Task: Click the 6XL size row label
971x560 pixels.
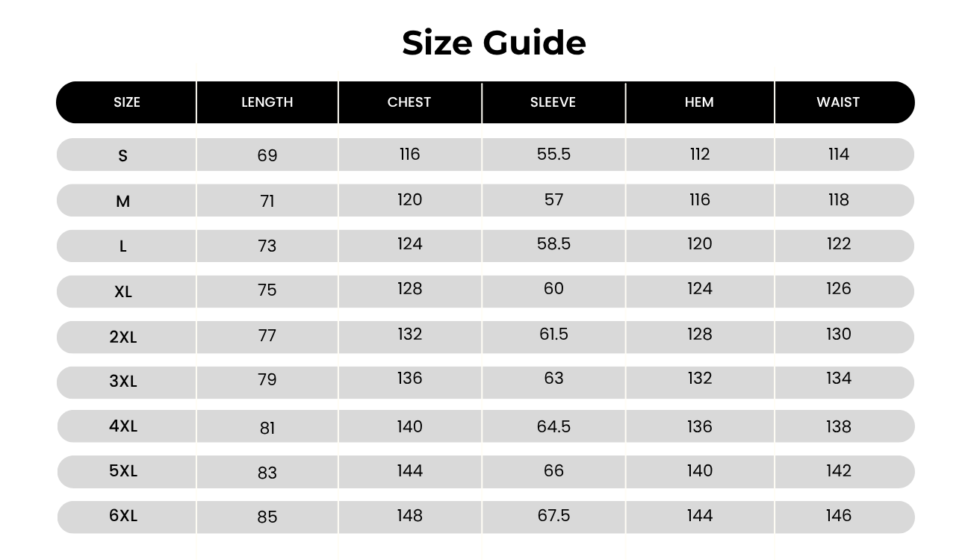Action: pyautogui.click(x=123, y=516)
